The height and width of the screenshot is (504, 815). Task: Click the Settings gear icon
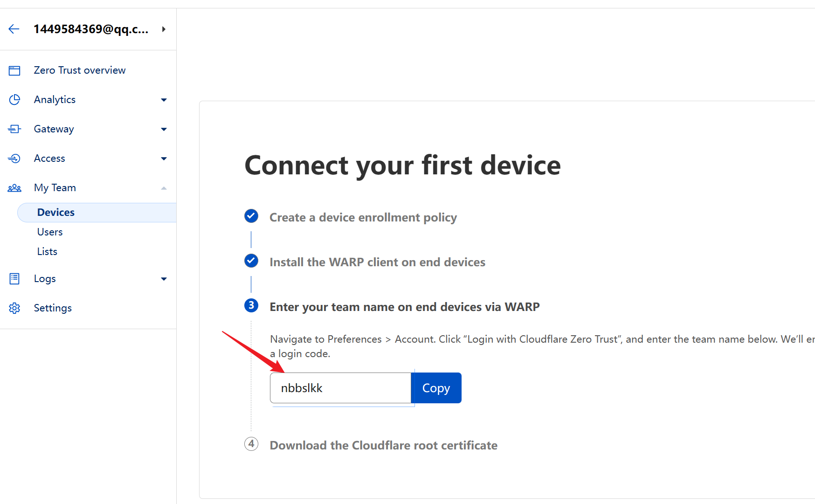click(x=14, y=308)
